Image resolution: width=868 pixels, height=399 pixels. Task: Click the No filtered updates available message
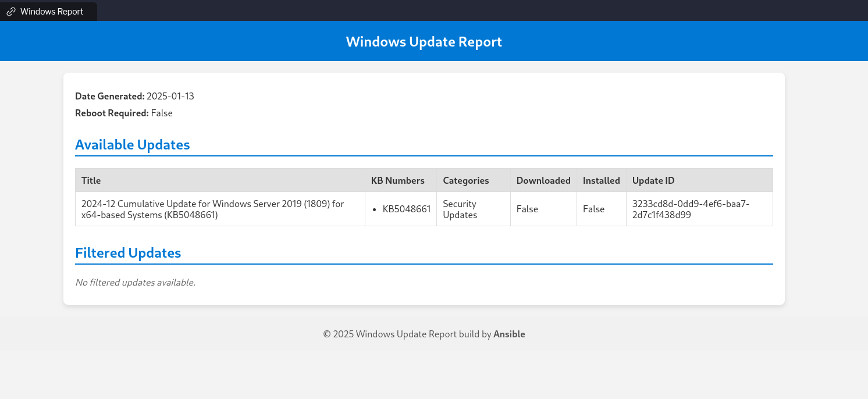[136, 283]
